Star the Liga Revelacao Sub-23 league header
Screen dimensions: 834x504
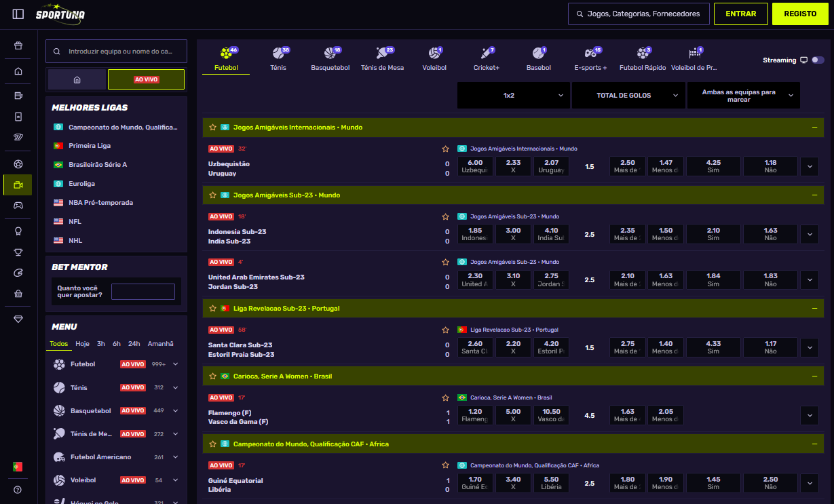[x=213, y=308]
